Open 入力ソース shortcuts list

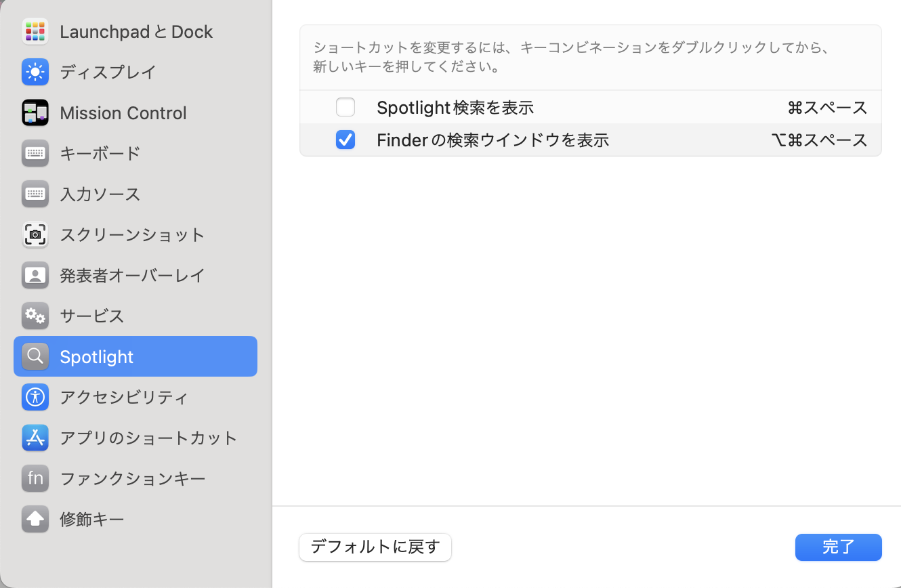[135, 194]
